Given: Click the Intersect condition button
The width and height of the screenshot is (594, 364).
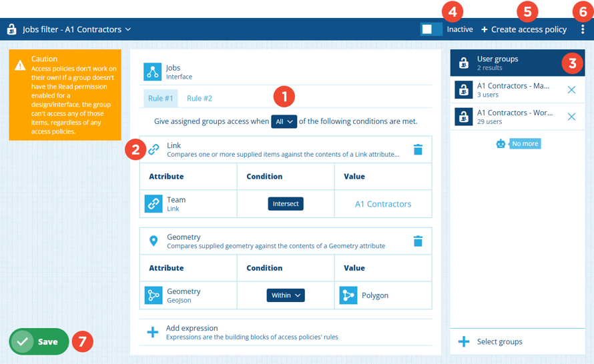Looking at the screenshot, I should click(x=286, y=203).
